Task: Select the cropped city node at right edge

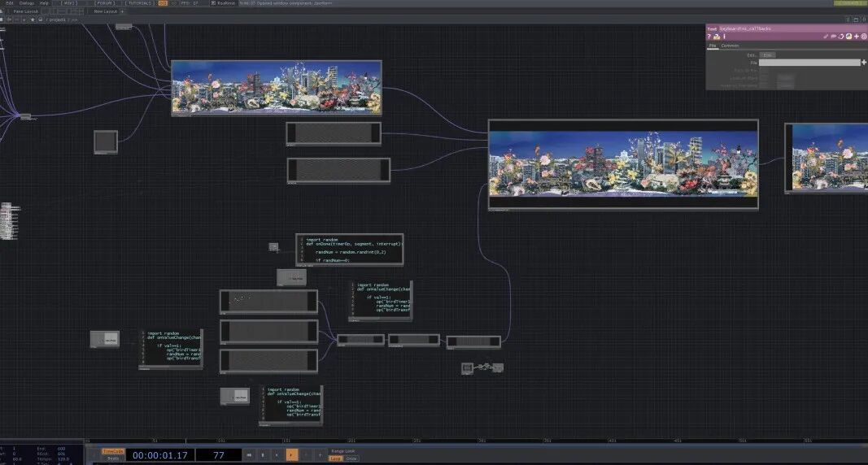Action: [x=826, y=159]
